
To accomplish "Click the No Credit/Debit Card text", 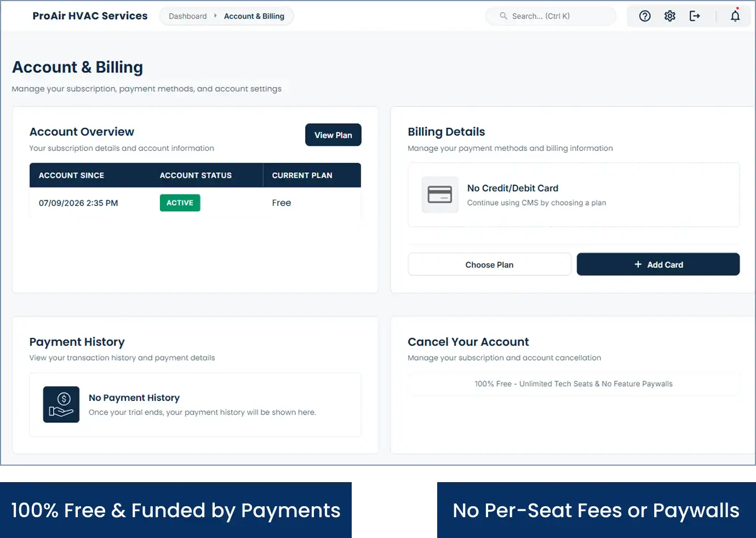I will [x=513, y=188].
